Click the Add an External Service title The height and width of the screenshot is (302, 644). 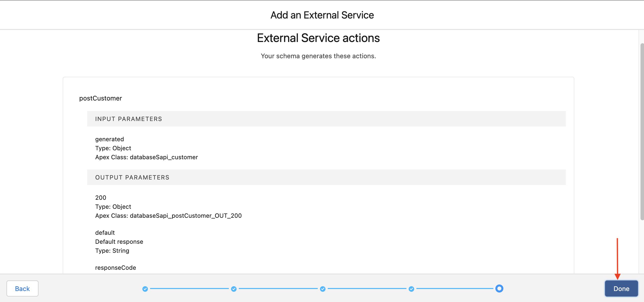[322, 15]
